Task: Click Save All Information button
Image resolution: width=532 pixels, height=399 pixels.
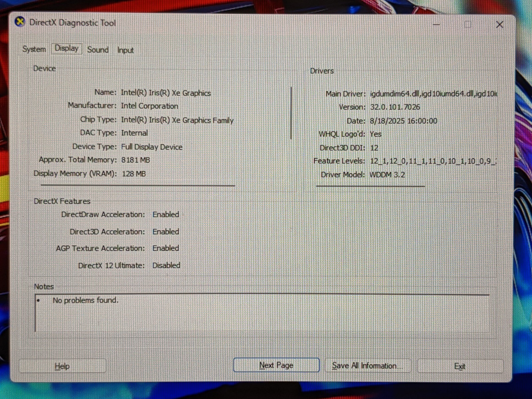Action: point(367,366)
